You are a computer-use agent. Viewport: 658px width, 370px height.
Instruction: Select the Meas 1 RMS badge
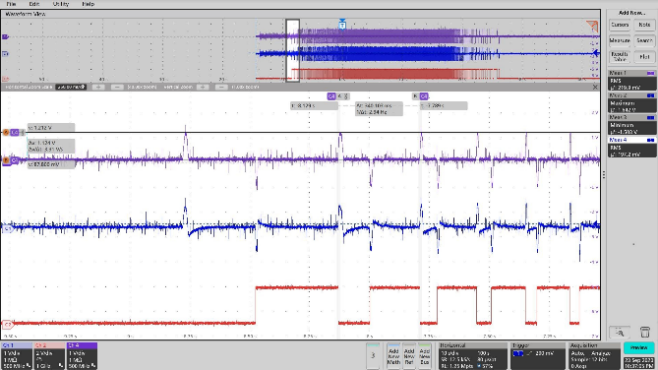pyautogui.click(x=632, y=81)
